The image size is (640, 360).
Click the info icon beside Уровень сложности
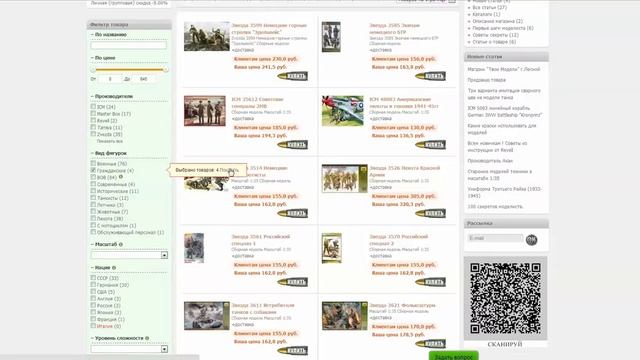[147, 338]
